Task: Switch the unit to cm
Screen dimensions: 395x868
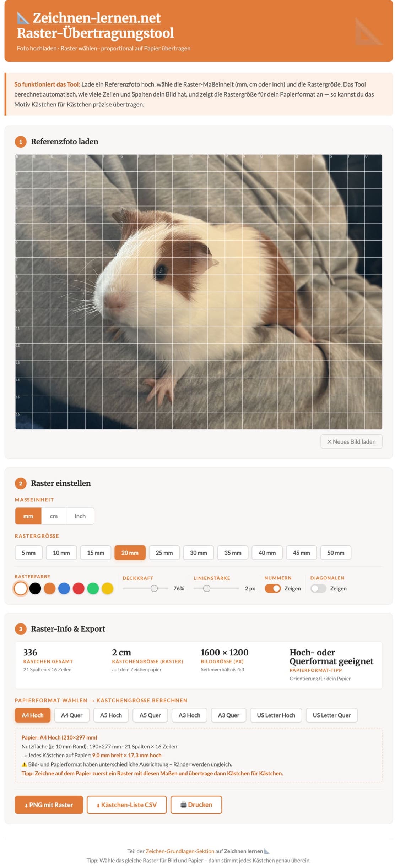Action: (54, 516)
